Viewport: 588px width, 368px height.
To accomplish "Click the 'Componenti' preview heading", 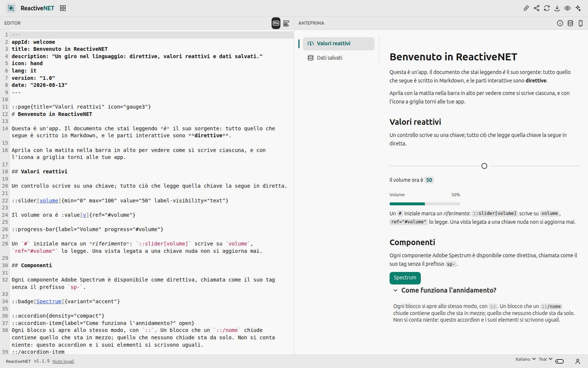I will point(412,242).
